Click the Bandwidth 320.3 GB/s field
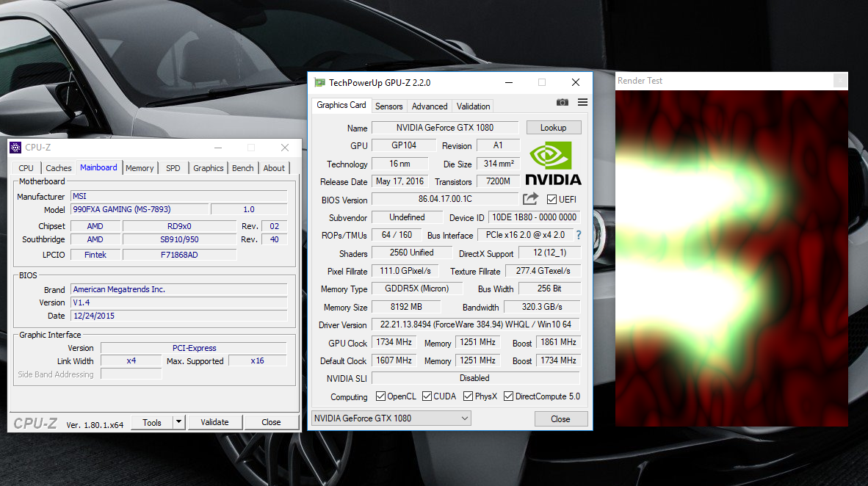The image size is (868, 486). point(542,307)
